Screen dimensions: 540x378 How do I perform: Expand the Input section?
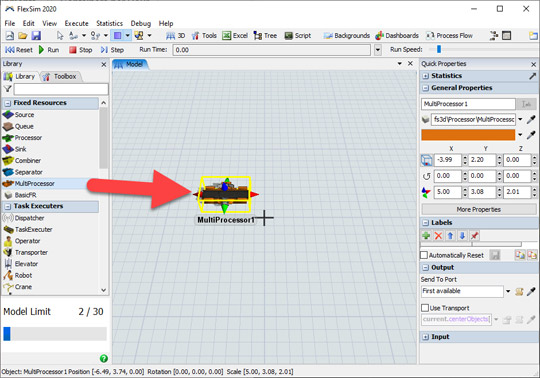coord(426,337)
